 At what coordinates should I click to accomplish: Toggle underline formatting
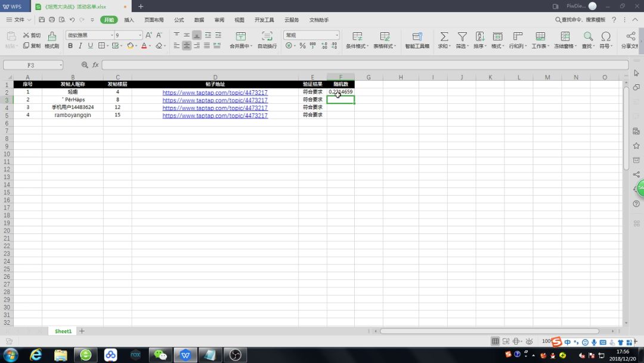pos(91,46)
